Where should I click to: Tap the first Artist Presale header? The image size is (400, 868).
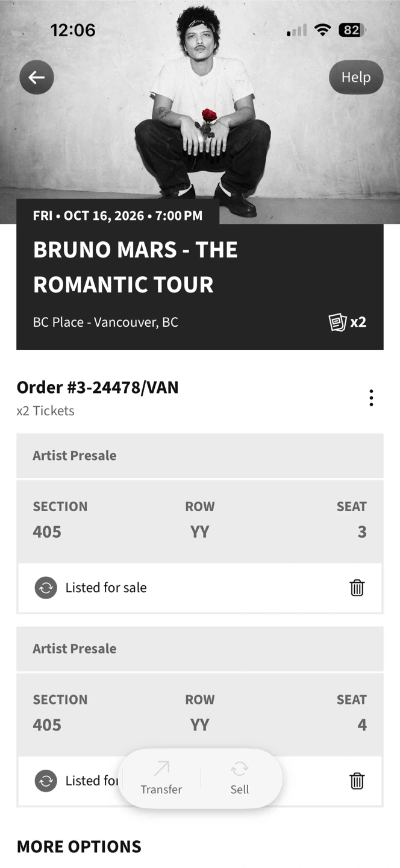pos(199,456)
